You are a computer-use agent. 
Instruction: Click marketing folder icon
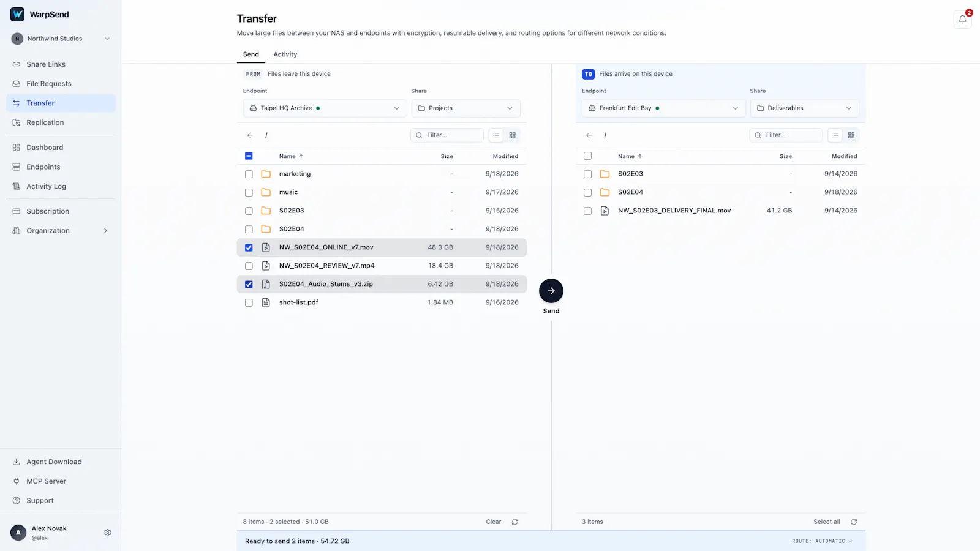pos(266,174)
